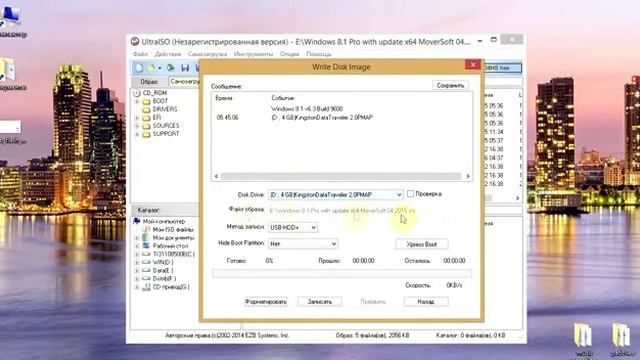
Task: Click the Форматировать button
Action: point(266,302)
